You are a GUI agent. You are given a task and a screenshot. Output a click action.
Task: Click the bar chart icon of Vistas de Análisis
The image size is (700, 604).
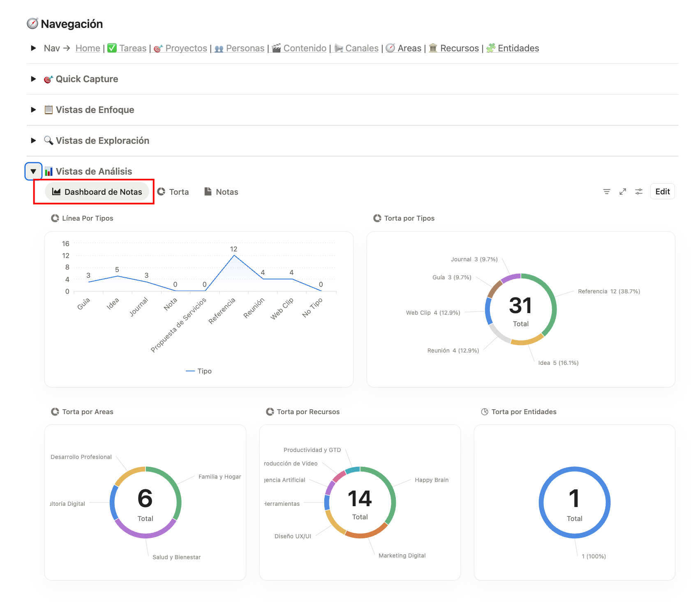coord(49,171)
